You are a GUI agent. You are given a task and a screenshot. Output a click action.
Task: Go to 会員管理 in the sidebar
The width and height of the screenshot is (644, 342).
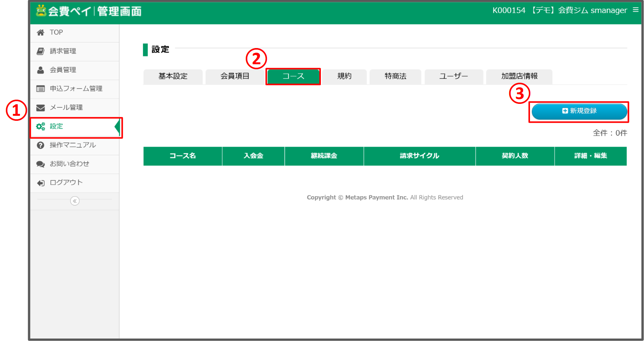pos(75,70)
